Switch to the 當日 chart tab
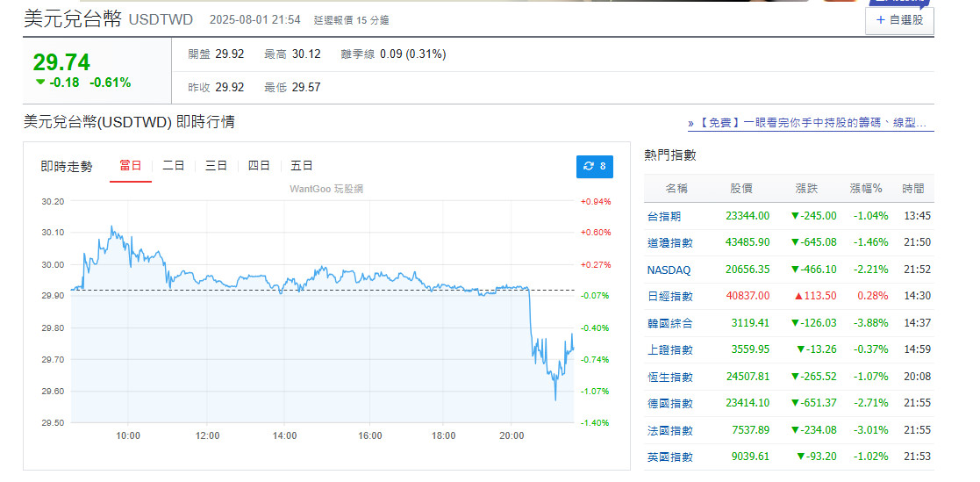Image resolution: width=980 pixels, height=482 pixels. click(x=131, y=165)
